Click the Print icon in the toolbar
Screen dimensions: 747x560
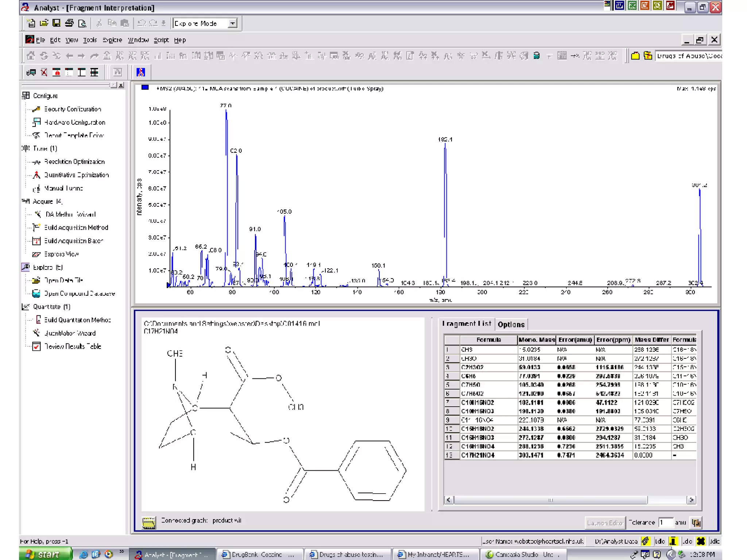(x=69, y=23)
